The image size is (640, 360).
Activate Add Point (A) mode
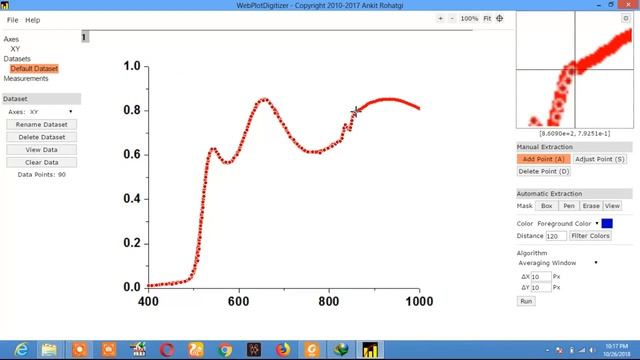click(x=543, y=159)
